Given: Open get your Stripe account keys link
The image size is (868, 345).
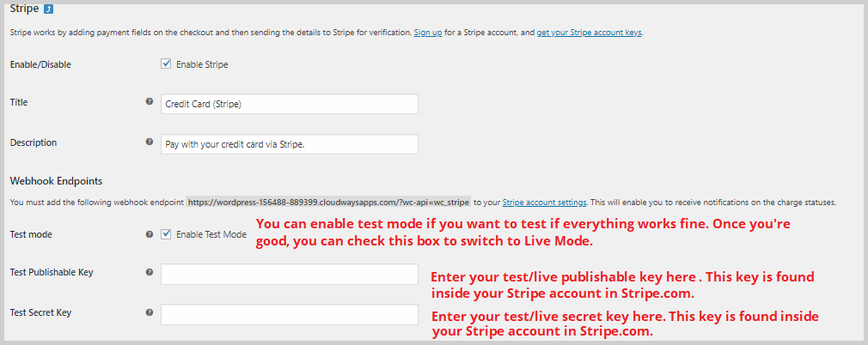Looking at the screenshot, I should click(589, 33).
